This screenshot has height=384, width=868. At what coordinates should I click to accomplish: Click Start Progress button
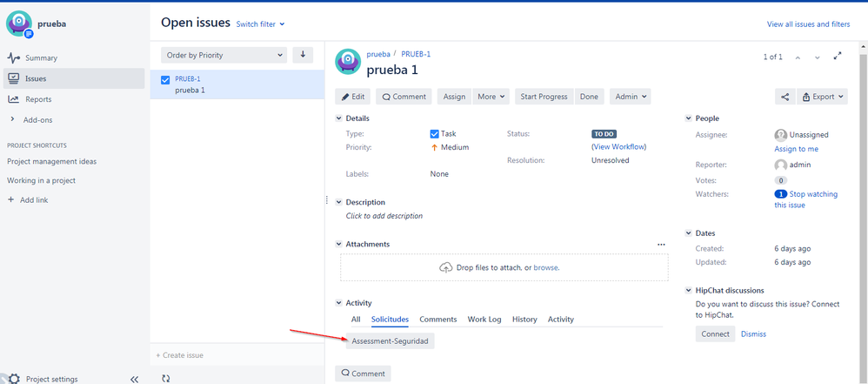[544, 97]
